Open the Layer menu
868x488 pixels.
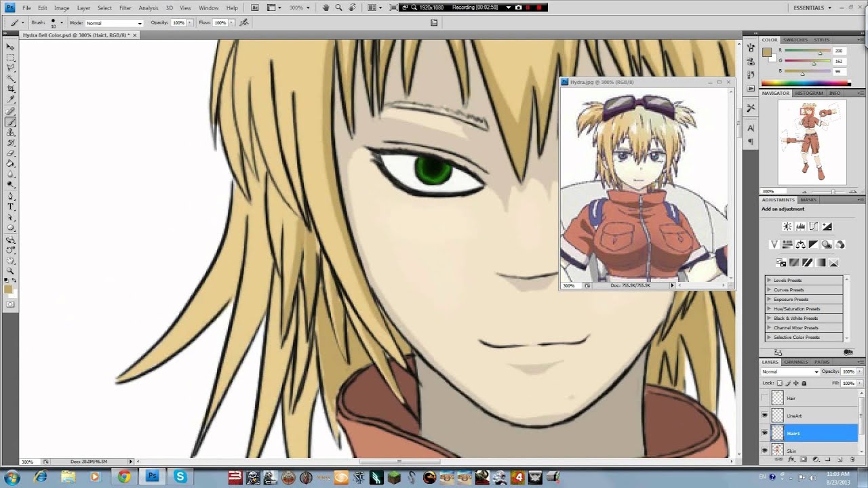83,7
